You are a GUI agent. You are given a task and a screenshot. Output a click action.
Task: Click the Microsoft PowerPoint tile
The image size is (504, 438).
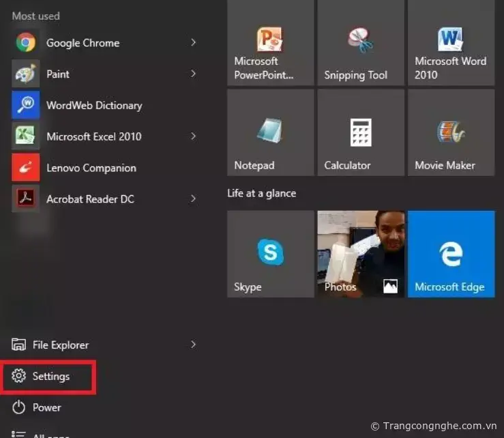click(x=270, y=42)
